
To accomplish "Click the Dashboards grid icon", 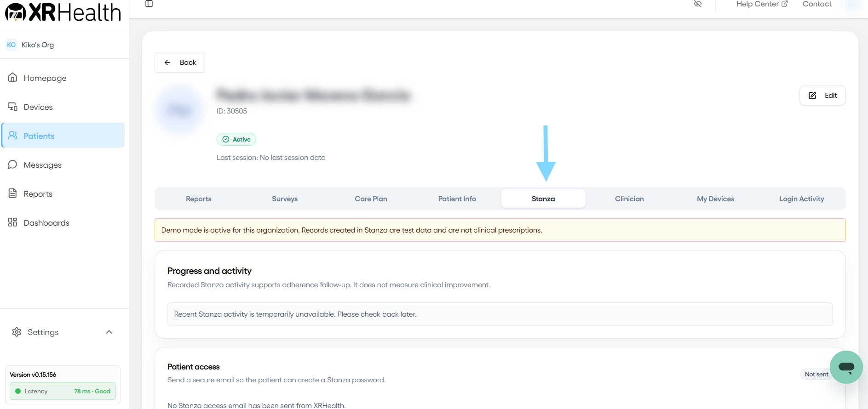I will (x=13, y=222).
